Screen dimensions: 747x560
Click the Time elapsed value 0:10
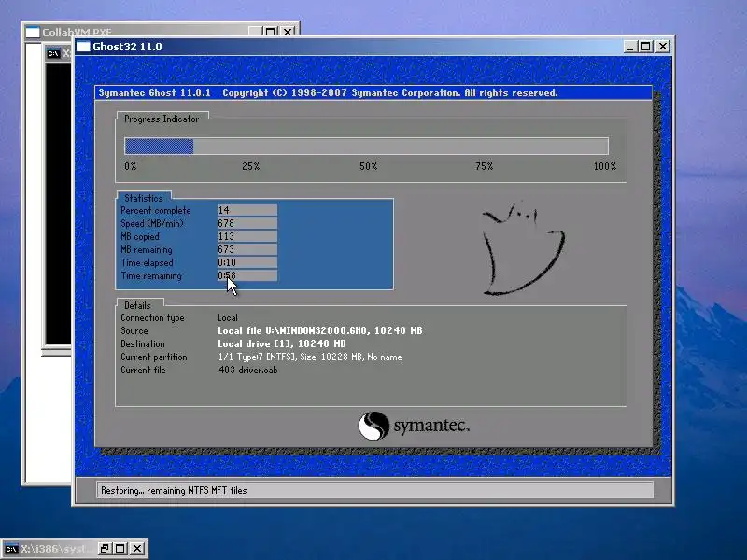pyautogui.click(x=247, y=262)
